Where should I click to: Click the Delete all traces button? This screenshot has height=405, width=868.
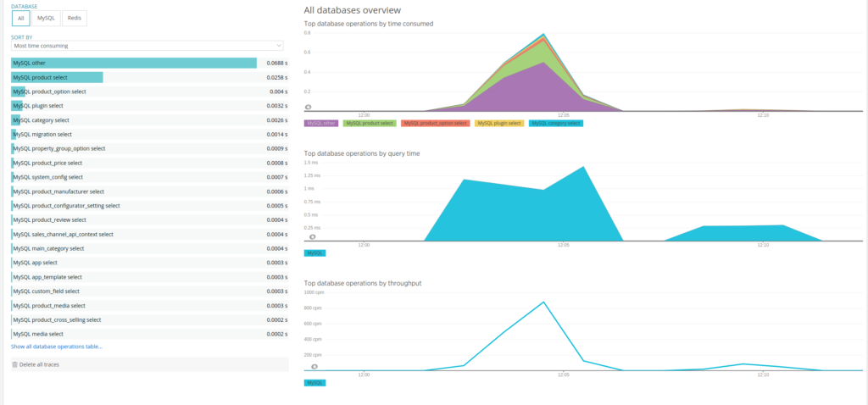pos(39,364)
